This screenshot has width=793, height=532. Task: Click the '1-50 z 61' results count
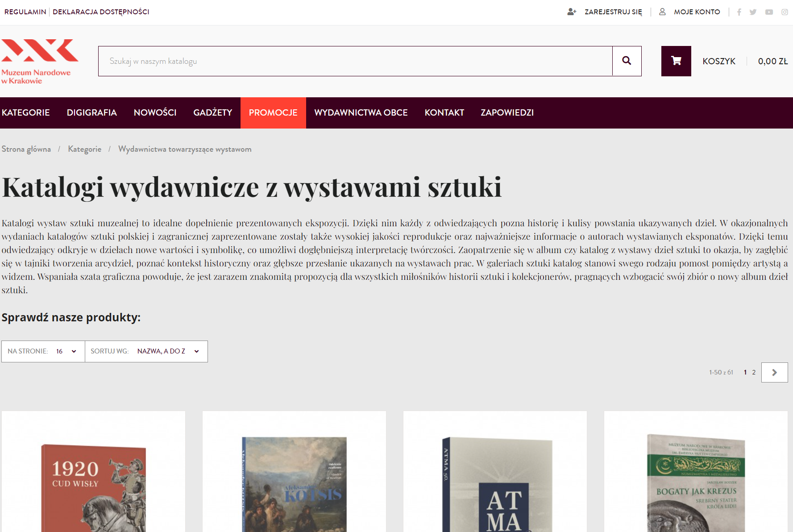pos(721,372)
